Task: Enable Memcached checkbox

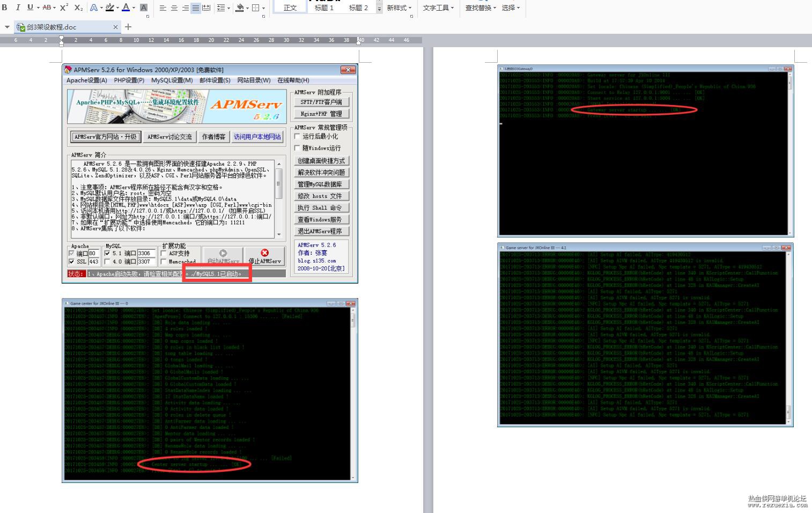Action: pyautogui.click(x=164, y=262)
